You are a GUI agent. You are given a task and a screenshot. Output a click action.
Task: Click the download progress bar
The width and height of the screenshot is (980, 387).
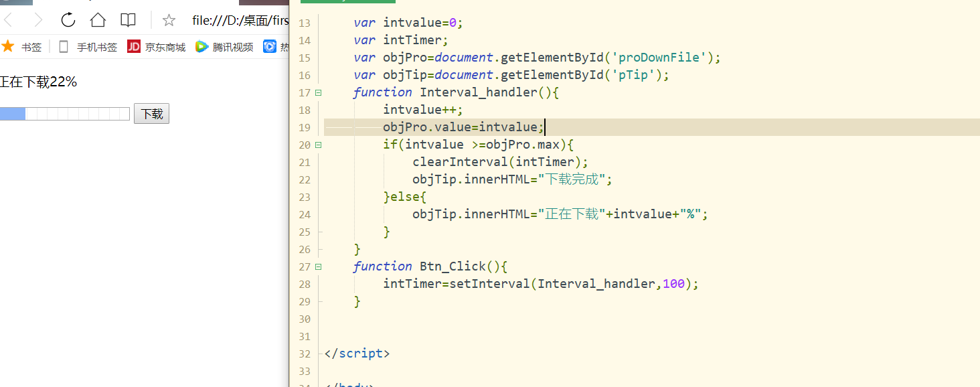pyautogui.click(x=64, y=114)
